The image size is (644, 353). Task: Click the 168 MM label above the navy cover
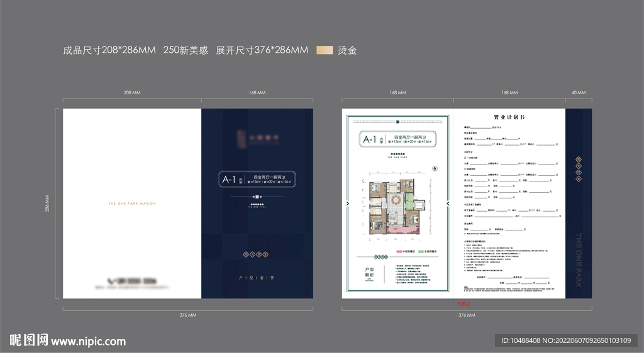(x=257, y=93)
